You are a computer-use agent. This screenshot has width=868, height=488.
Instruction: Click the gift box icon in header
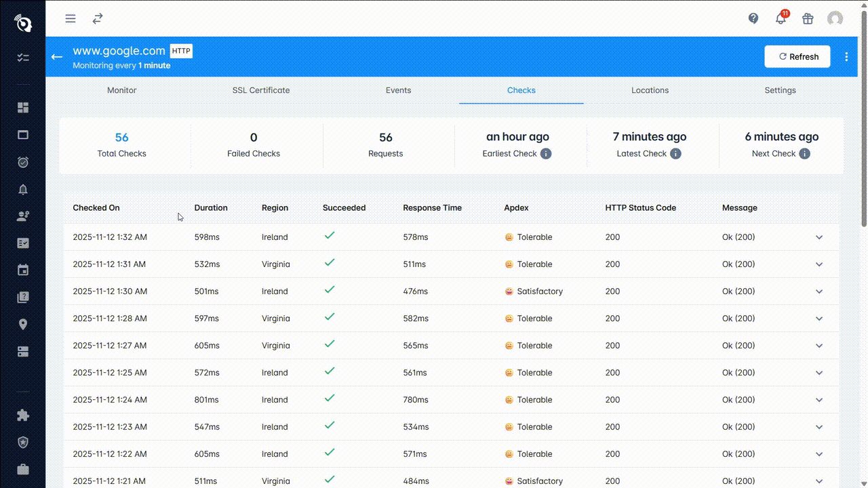pos(808,19)
